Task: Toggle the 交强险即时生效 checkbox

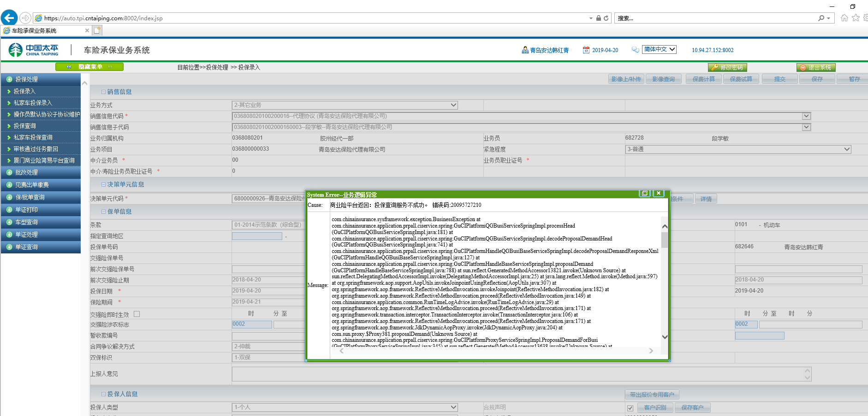Action: click(137, 314)
